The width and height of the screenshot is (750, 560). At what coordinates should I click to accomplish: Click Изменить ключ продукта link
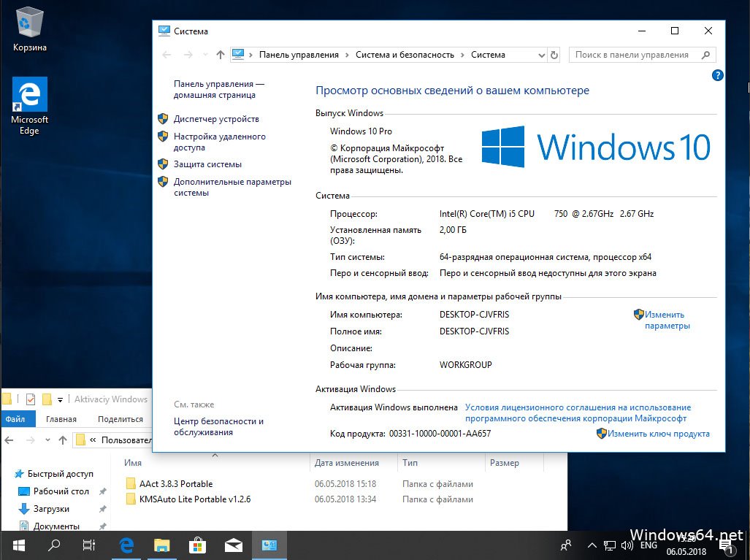coord(659,434)
